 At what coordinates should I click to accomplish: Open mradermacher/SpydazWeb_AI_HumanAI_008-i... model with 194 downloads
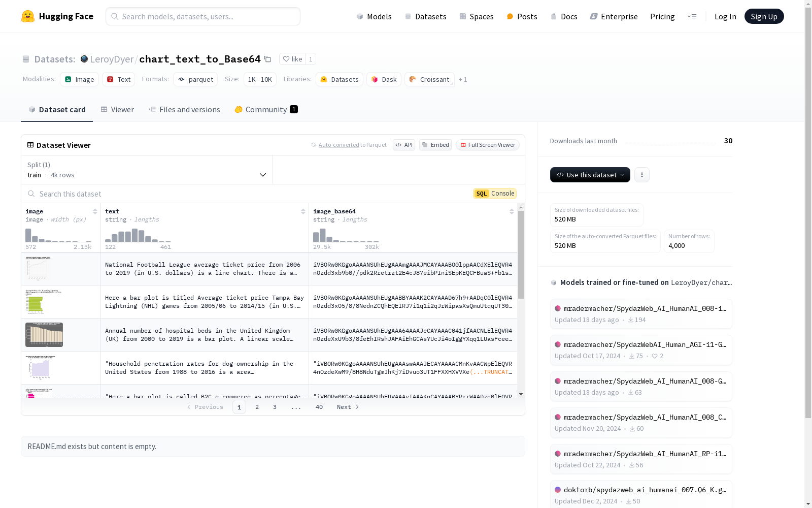tap(641, 314)
